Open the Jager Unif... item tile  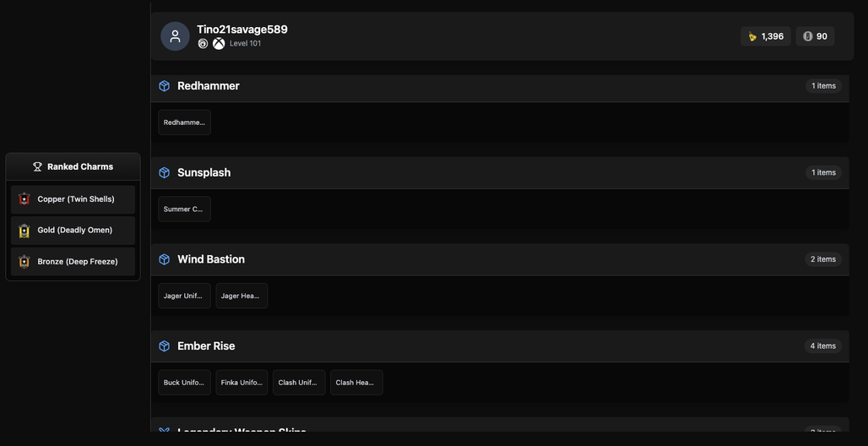184,296
